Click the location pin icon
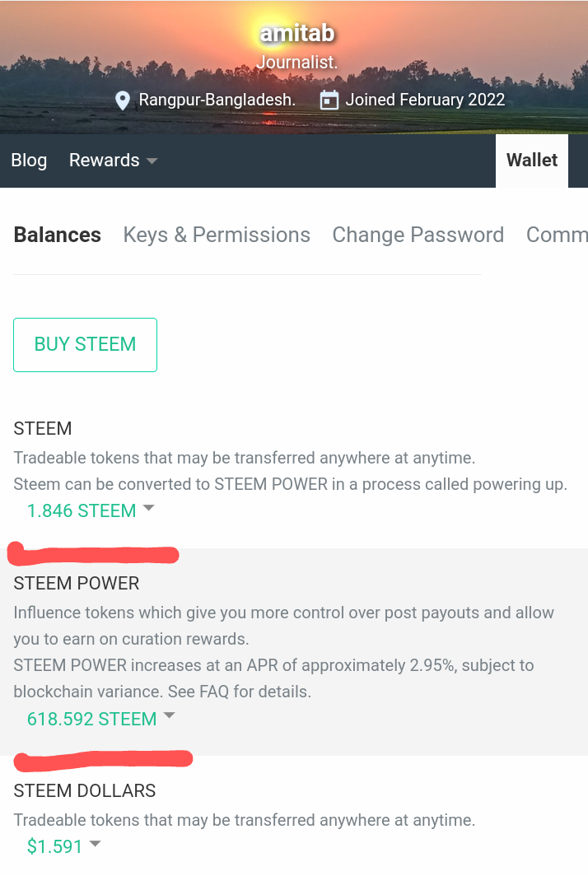Image resolution: width=588 pixels, height=876 pixels. 123,100
